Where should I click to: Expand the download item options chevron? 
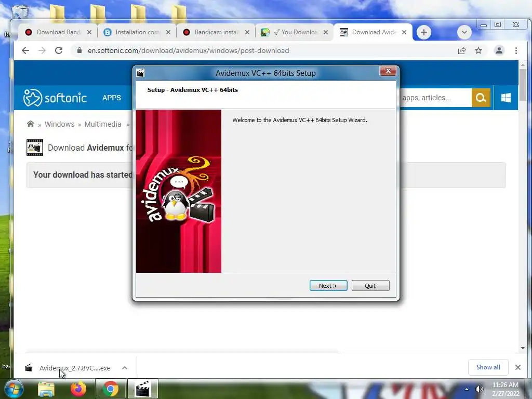(125, 368)
